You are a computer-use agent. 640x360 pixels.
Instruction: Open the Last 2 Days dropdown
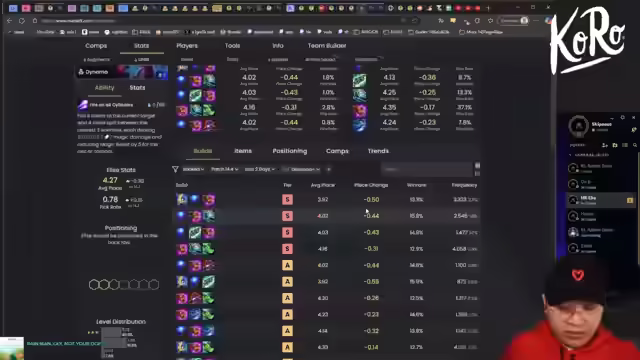(260, 169)
